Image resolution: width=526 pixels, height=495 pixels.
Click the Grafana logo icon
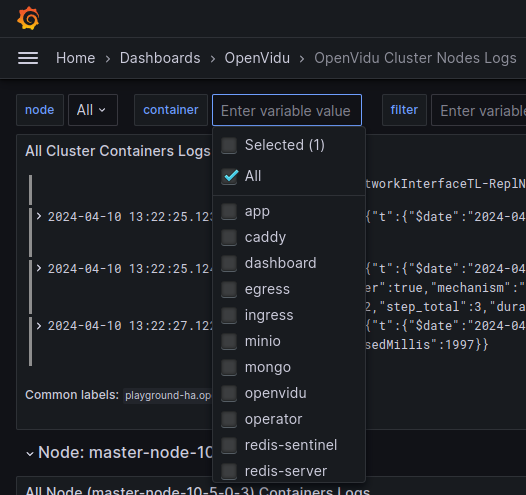pos(28,18)
